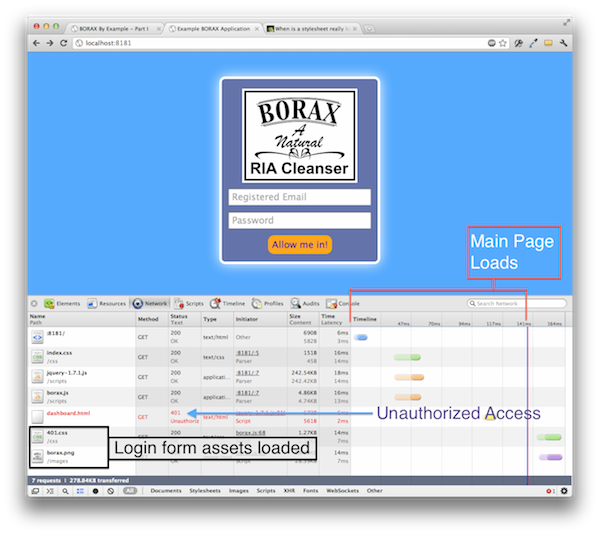Image resolution: width=600 pixels, height=535 pixels.
Task: Click the speech bubble icon in address bar
Action: point(492,43)
